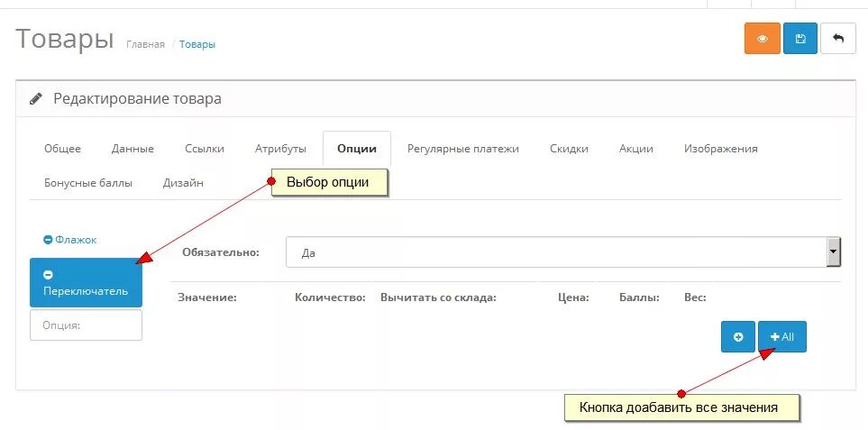Switch to the Бонусные баллы tab
This screenshot has height=430, width=868.
click(88, 182)
